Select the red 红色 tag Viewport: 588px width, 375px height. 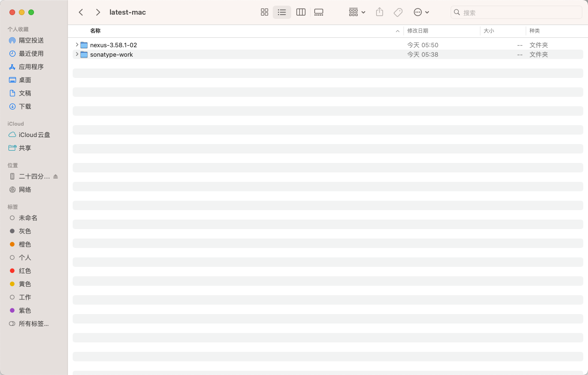(x=25, y=271)
